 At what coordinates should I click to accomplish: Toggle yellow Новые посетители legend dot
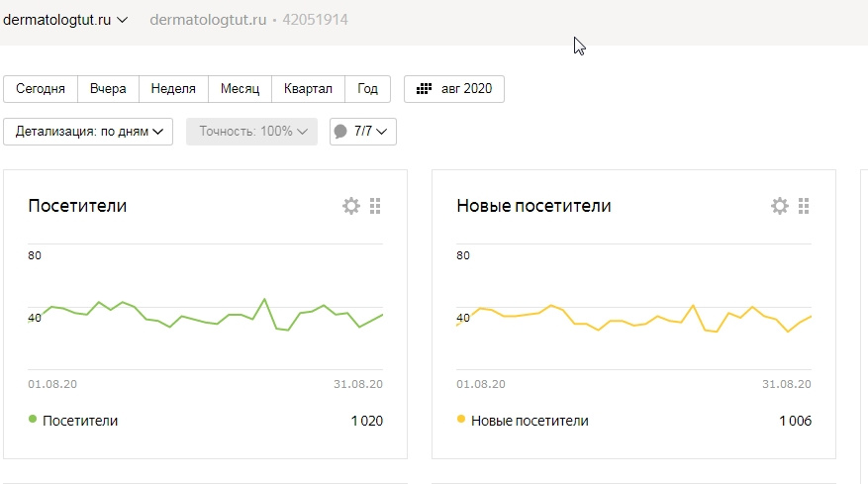tap(461, 420)
